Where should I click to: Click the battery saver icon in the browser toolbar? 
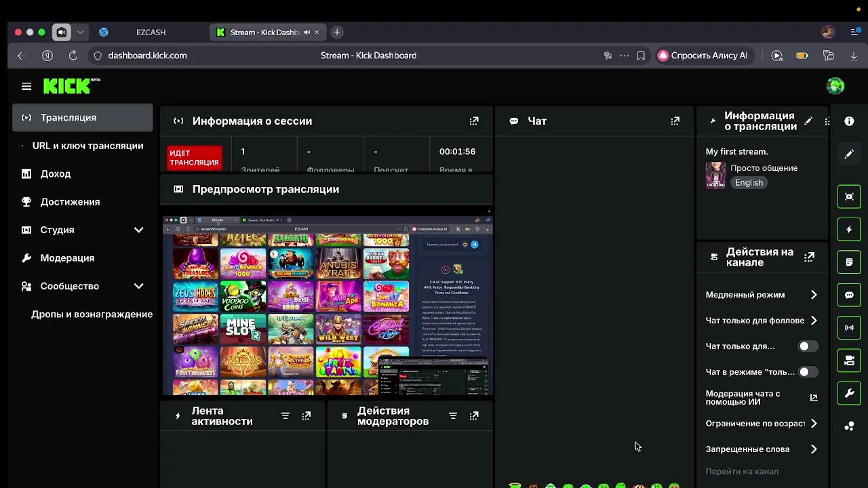[x=802, y=56]
